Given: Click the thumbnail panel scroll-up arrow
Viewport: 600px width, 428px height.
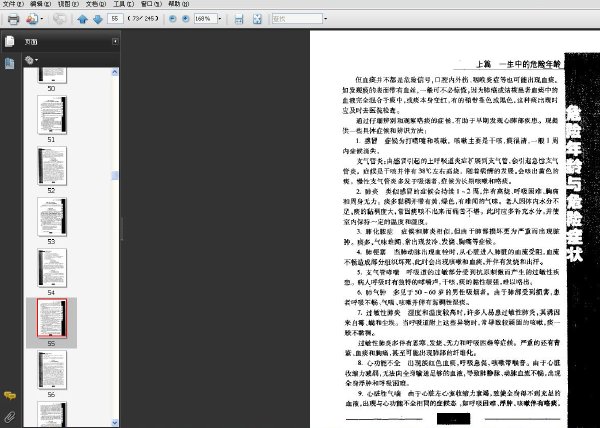Looking at the screenshot, I should point(115,72).
